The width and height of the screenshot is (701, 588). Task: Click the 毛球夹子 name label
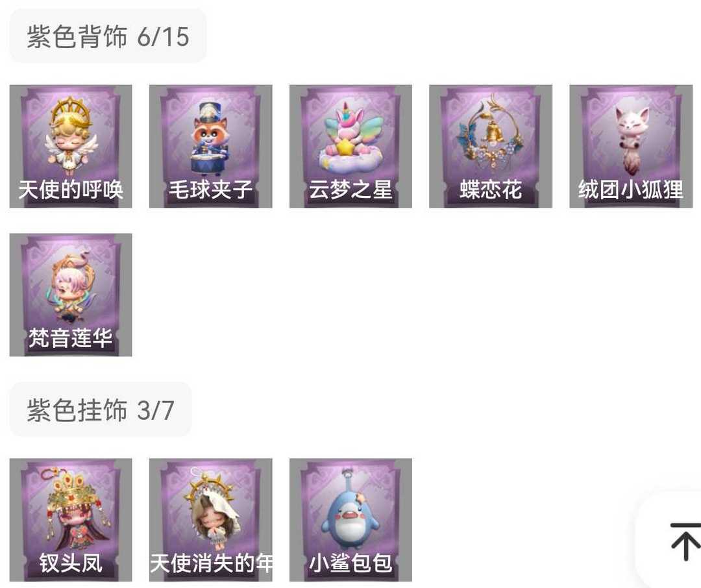point(210,189)
